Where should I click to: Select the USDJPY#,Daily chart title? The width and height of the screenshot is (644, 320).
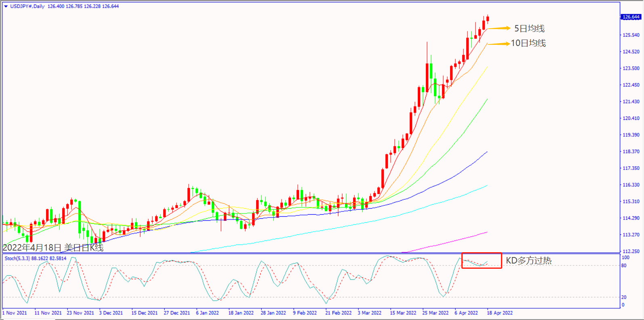[x=27, y=6]
